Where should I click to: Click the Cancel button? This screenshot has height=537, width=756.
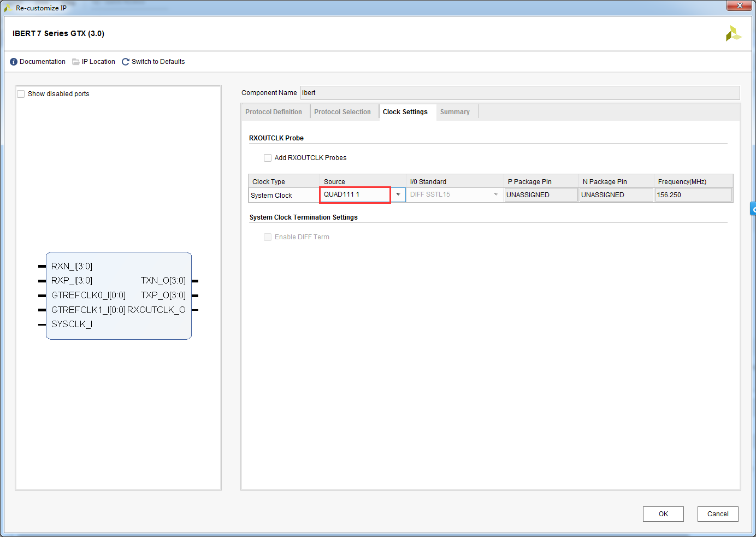[718, 514]
